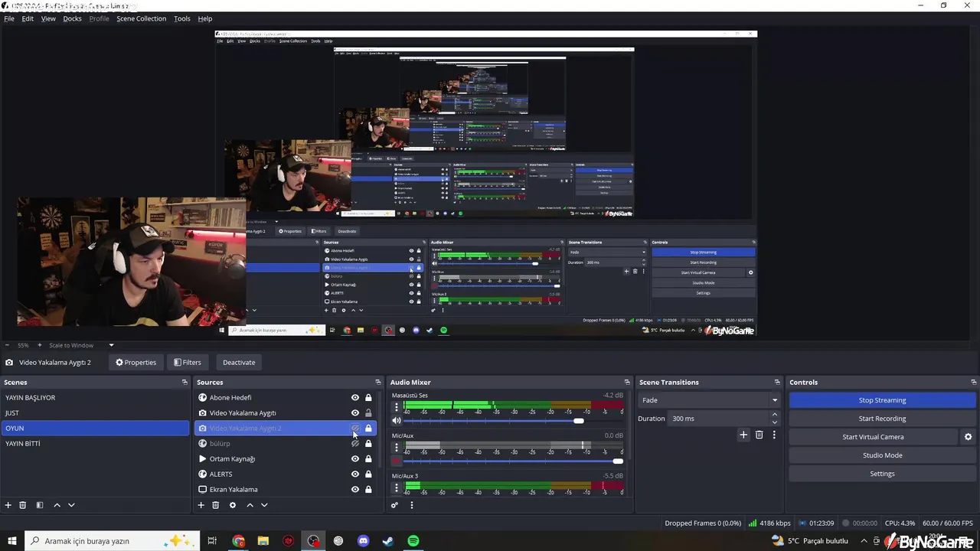Hide the Ortam Kaynağı source
This screenshot has width=980, height=551.
[355, 459]
